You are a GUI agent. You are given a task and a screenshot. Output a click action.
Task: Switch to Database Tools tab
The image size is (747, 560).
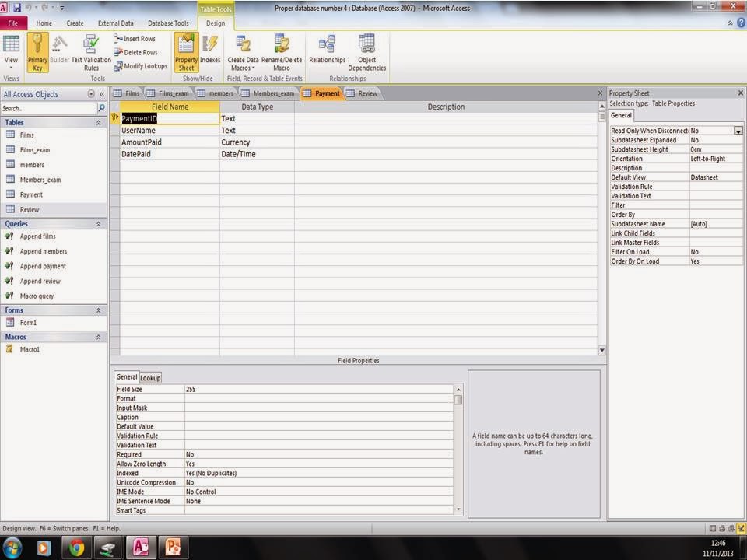[x=168, y=23]
